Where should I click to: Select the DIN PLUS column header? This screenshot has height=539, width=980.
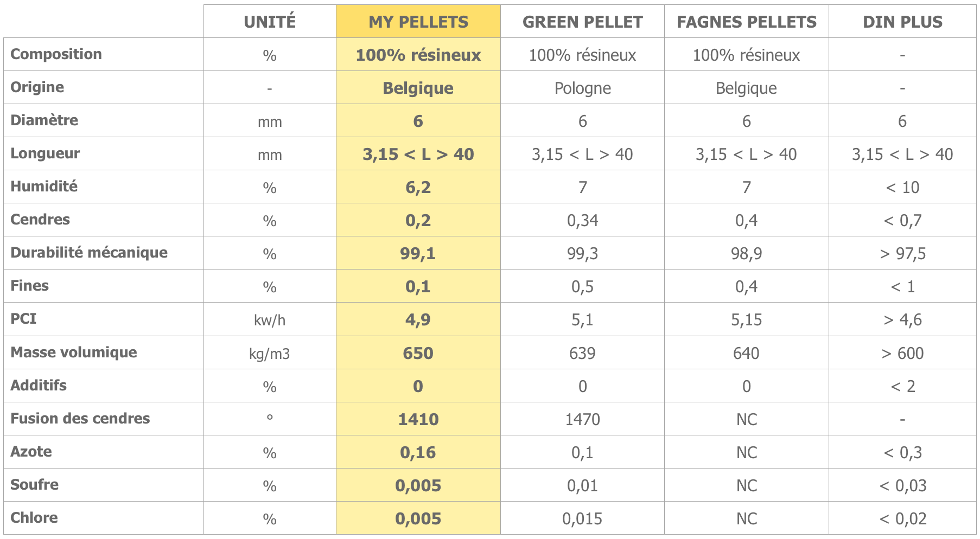[x=902, y=22]
